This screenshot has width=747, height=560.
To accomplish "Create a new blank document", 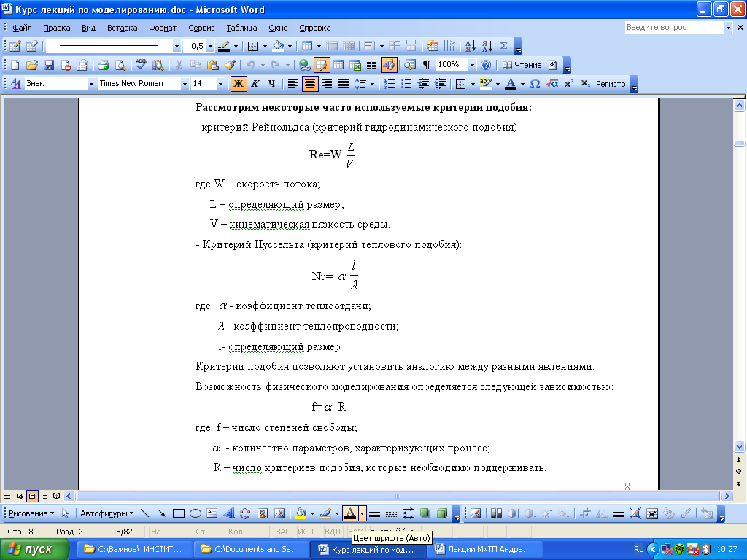I will pyautogui.click(x=15, y=65).
